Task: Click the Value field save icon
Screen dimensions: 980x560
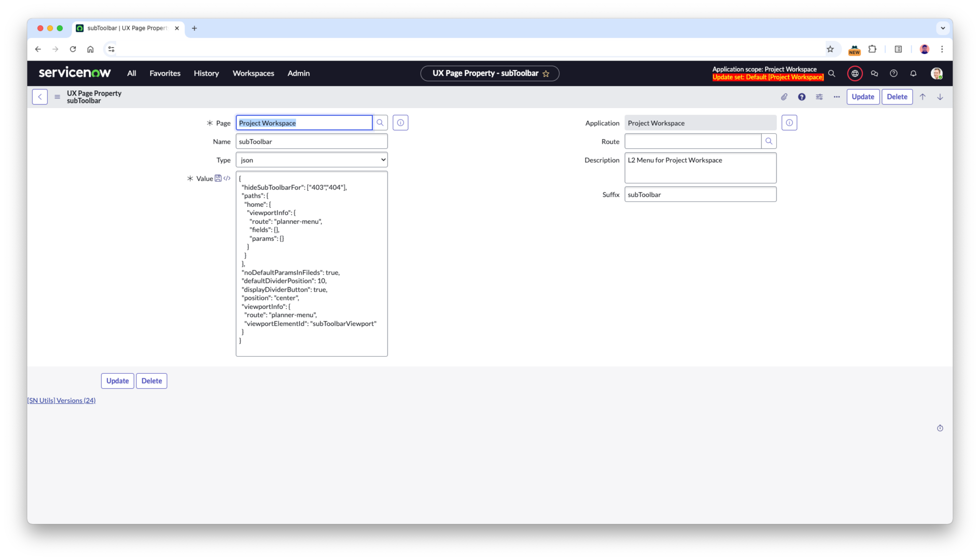Action: click(x=218, y=178)
